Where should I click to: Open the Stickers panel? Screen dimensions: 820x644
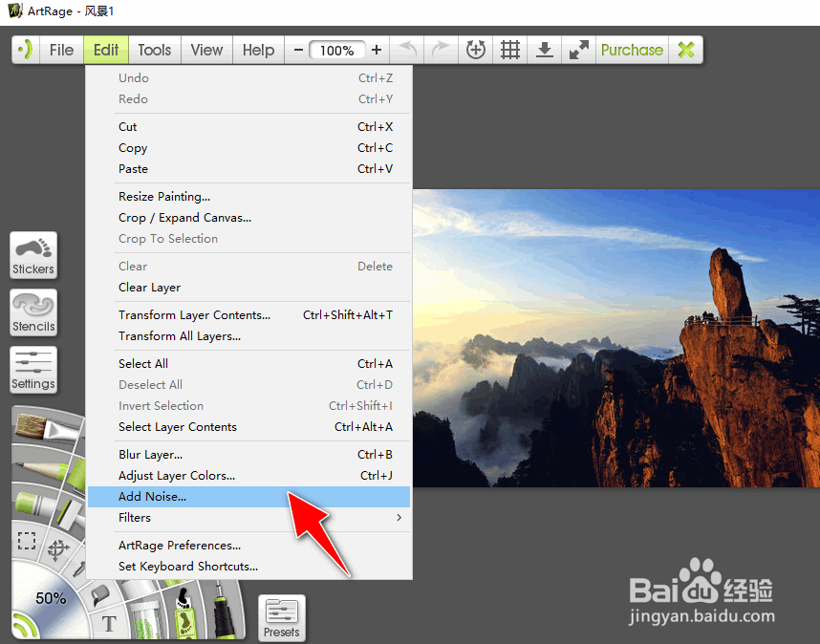(33, 255)
